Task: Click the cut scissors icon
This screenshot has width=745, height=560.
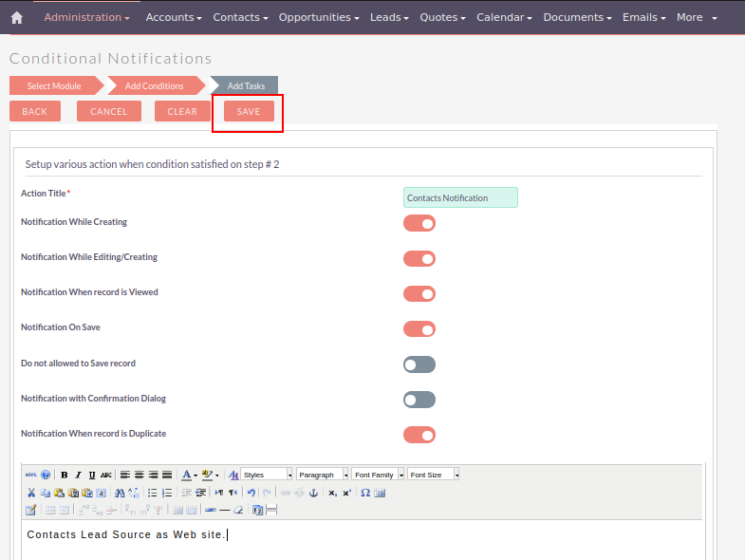Action: pyautogui.click(x=31, y=493)
